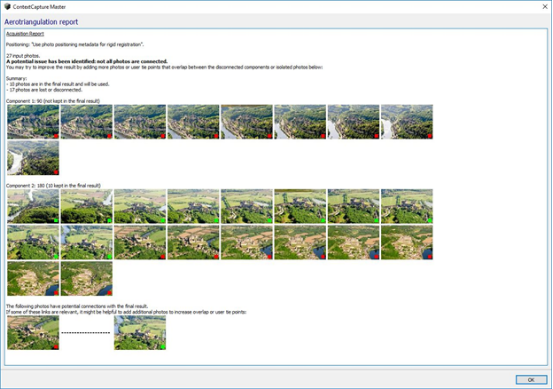Open first thumbnail in Component 2 third row

[33, 279]
